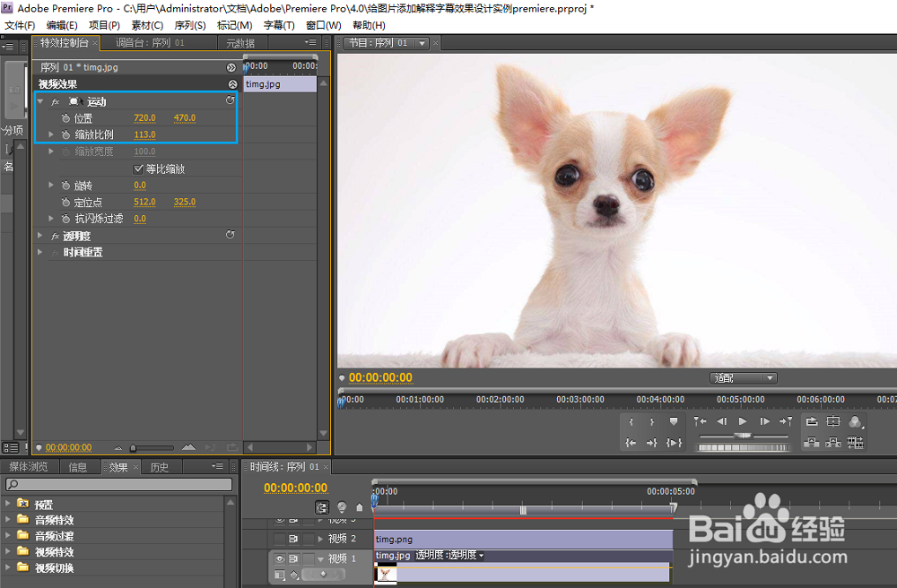The width and height of the screenshot is (897, 588).
Task: Toggle animation stopwatch for 定位点
Action: point(65,203)
